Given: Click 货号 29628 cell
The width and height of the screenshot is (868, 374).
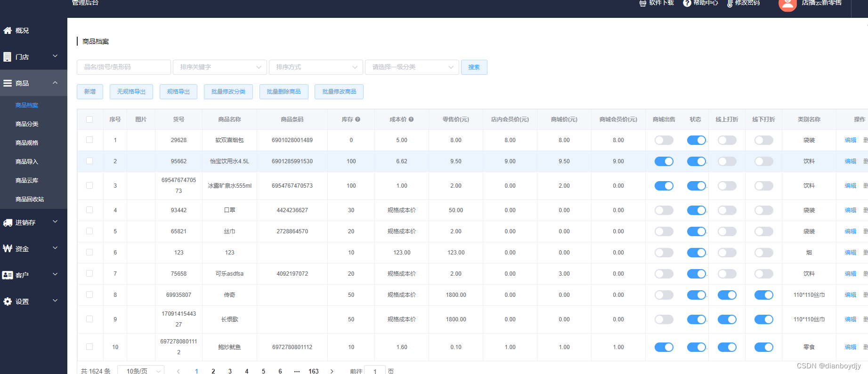Looking at the screenshot, I should pos(179,140).
